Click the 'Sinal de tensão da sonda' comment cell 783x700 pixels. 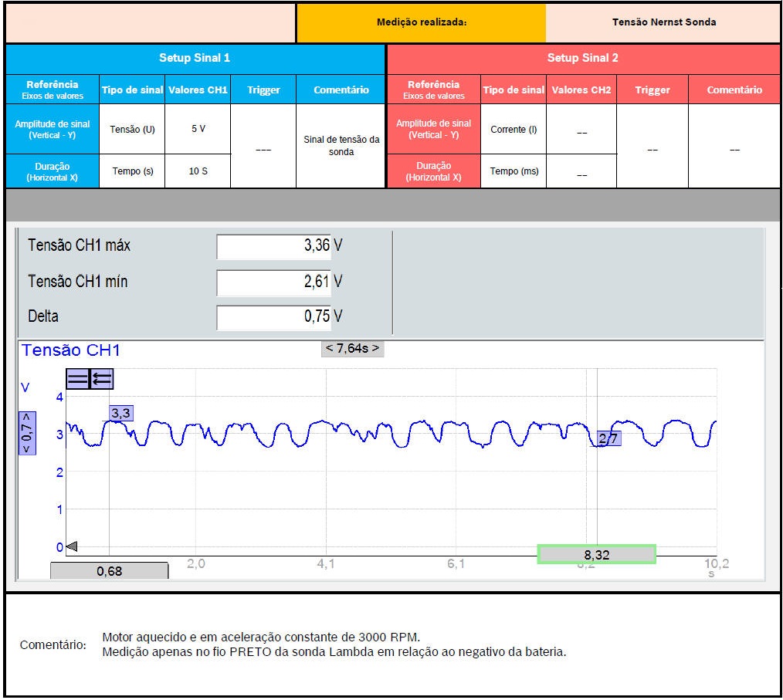(341, 146)
